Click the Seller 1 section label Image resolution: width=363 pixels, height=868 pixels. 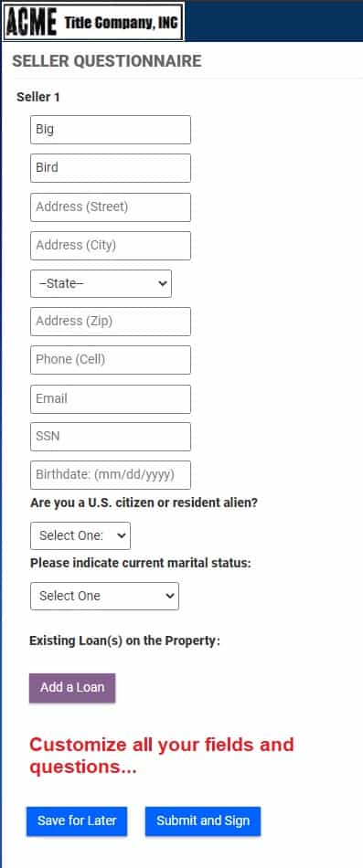(x=38, y=97)
